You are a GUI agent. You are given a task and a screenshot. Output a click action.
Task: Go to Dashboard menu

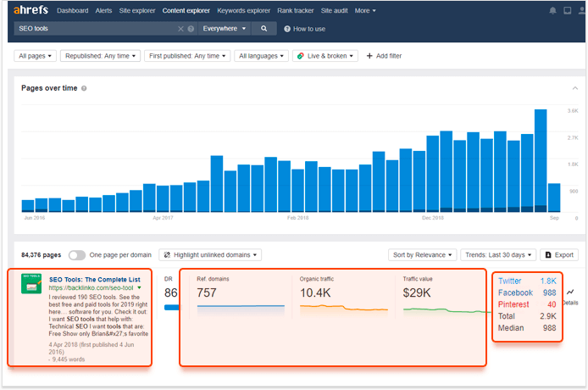72,10
